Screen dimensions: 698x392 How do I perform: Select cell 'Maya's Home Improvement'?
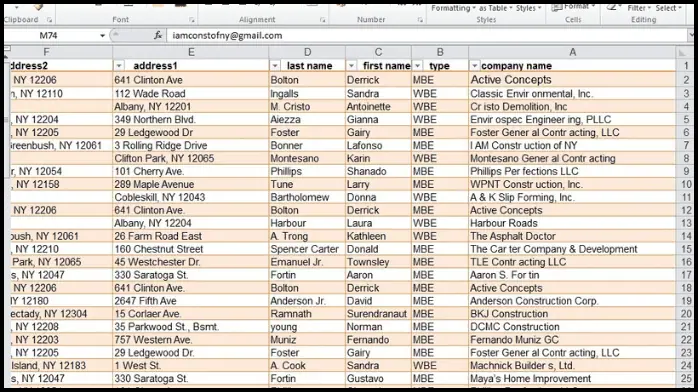(572, 379)
